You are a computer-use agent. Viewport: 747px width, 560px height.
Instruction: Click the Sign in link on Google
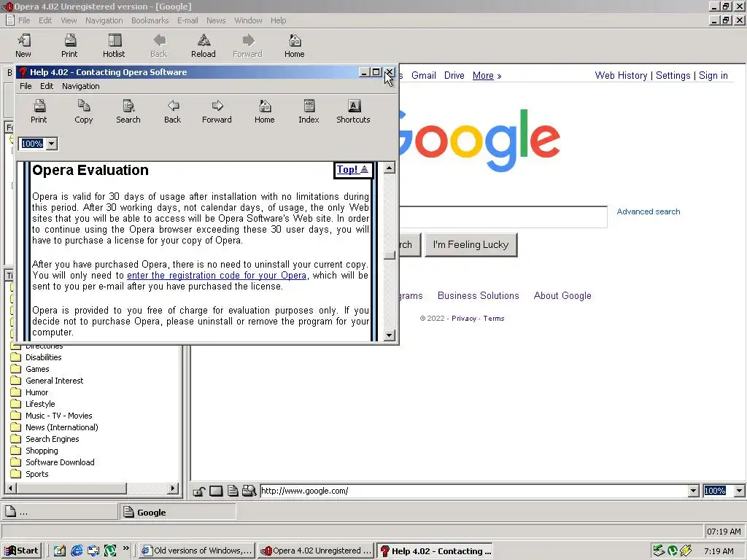[x=713, y=76]
